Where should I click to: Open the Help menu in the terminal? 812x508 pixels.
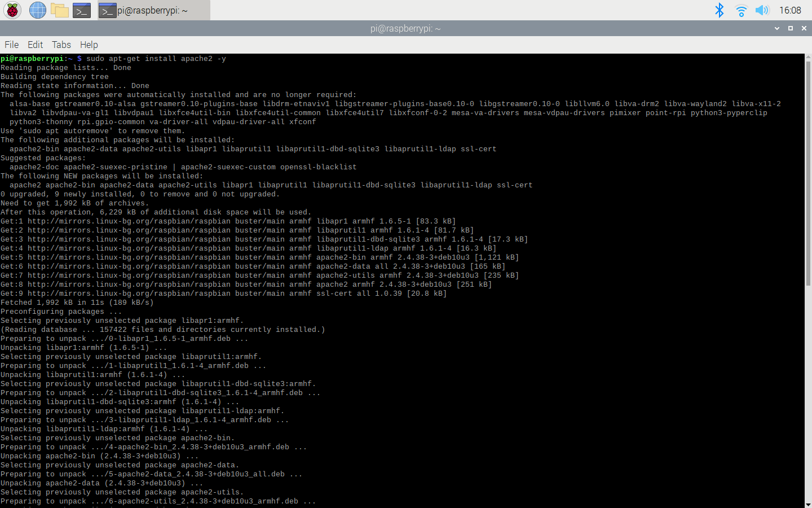click(x=89, y=45)
